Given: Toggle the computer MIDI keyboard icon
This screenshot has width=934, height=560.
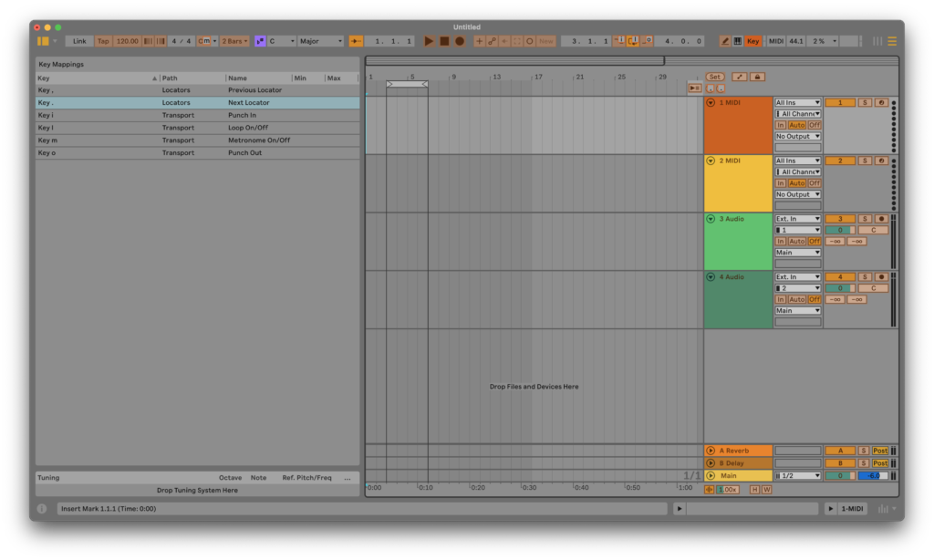Looking at the screenshot, I should (x=737, y=41).
